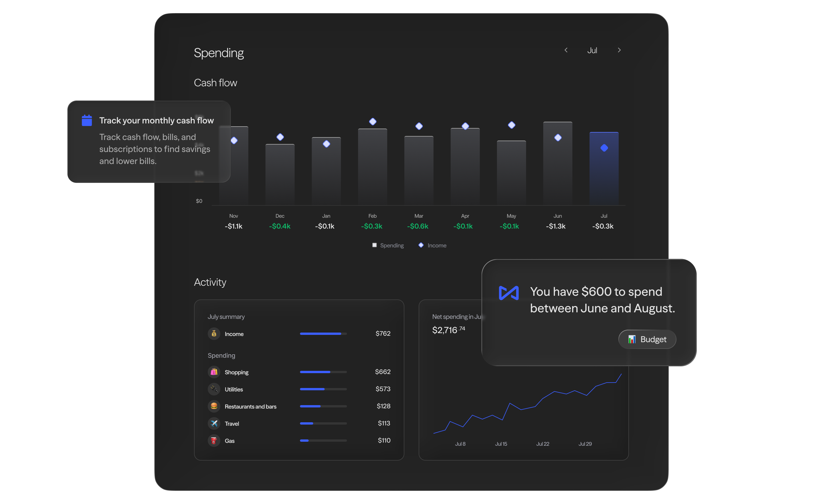Click the Shopping bags icon
Screen dimensions: 823x504
214,372
